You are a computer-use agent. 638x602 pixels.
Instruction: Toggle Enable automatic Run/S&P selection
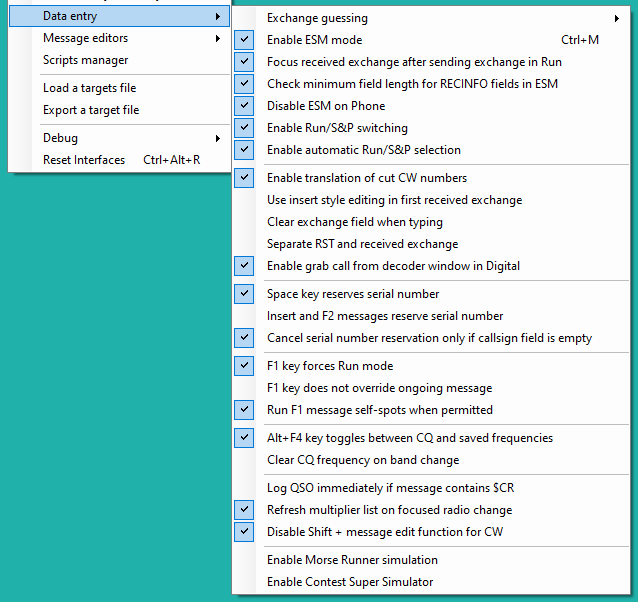(x=431, y=150)
